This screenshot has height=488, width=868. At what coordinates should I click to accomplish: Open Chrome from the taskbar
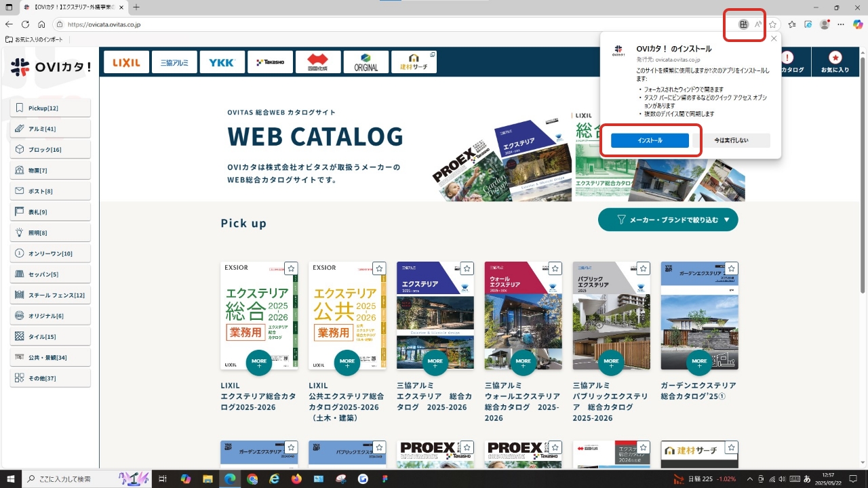point(252,479)
